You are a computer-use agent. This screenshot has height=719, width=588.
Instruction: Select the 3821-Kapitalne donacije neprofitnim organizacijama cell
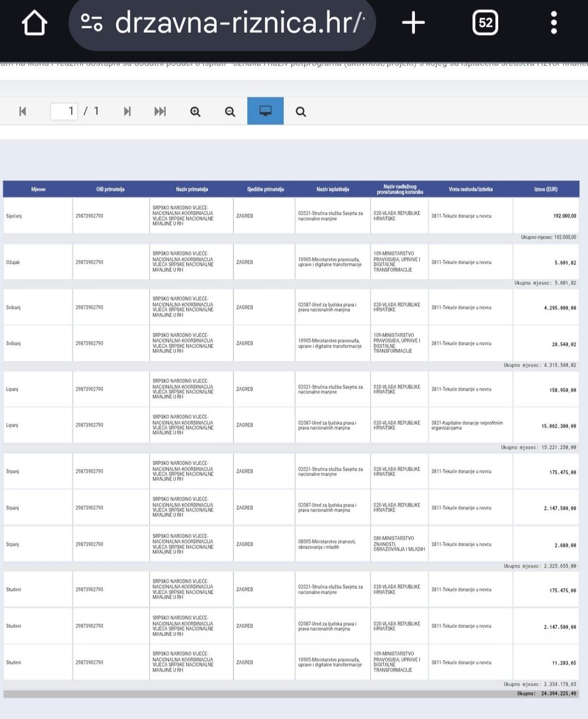pyautogui.click(x=471, y=425)
